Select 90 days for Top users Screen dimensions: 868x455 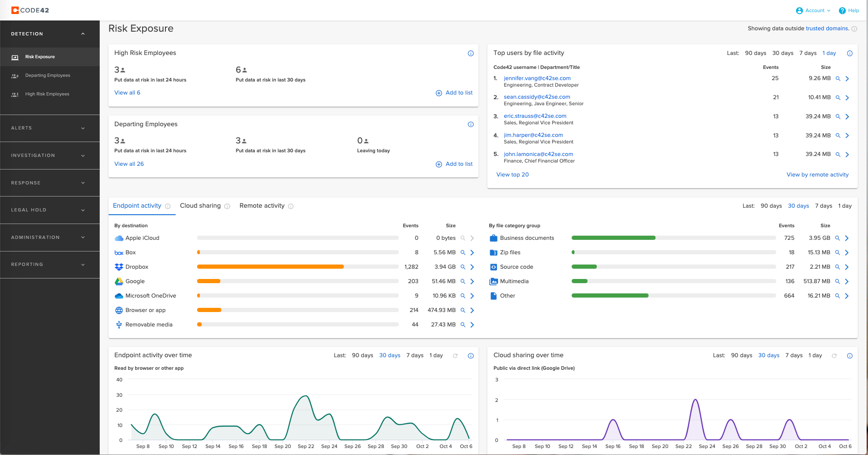755,53
